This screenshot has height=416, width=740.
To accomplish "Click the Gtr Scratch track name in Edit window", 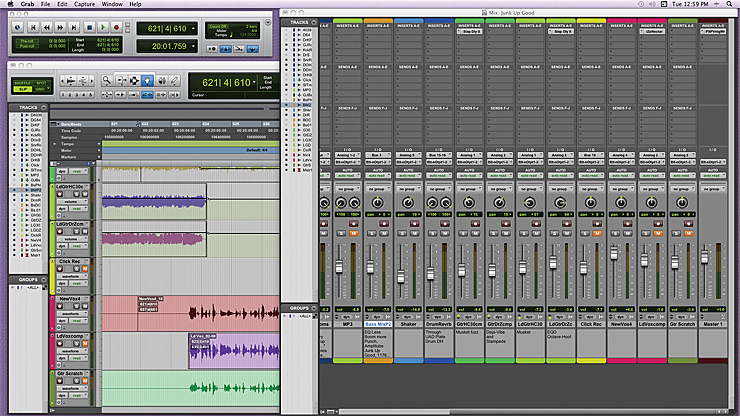I will point(70,374).
